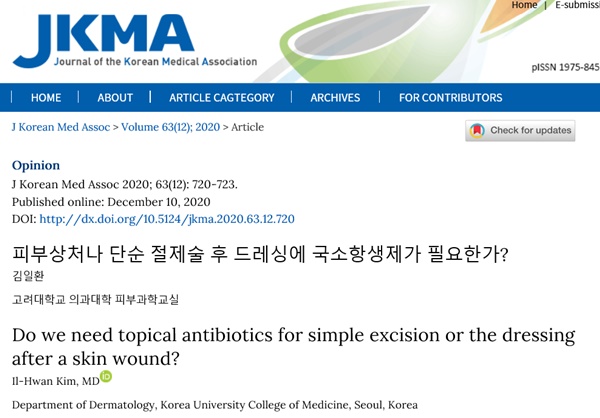Follow the J Korean Med Assoc breadcrumb link
Viewport: 600px width, 418px height.
click(61, 127)
